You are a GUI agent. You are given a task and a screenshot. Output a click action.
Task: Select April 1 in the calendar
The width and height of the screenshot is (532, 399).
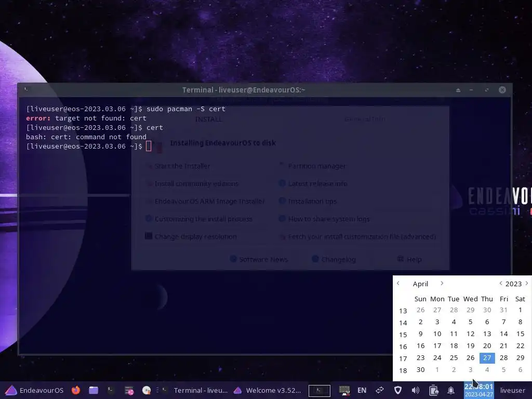click(x=520, y=310)
